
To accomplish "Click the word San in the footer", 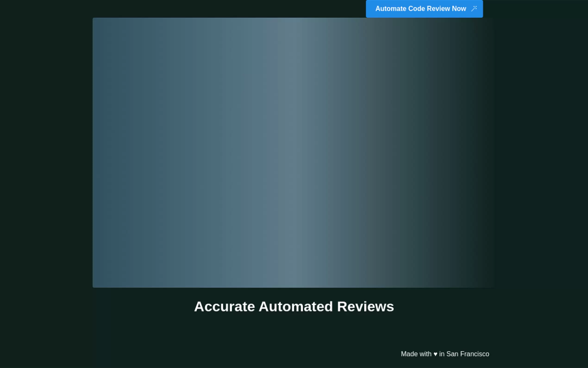I will (x=452, y=354).
